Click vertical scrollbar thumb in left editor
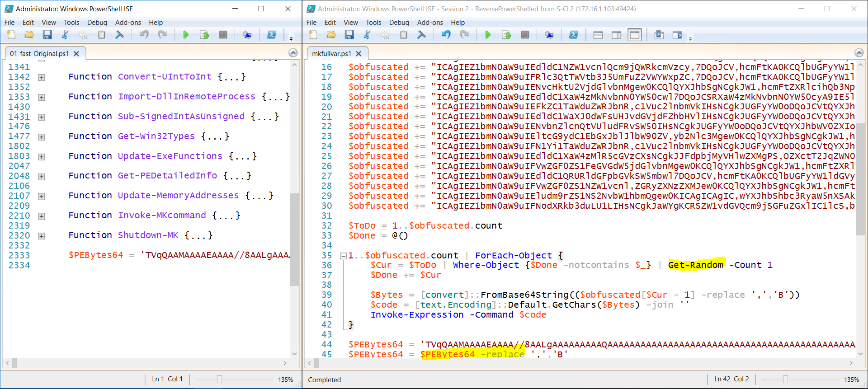This screenshot has width=868, height=389. click(x=294, y=239)
